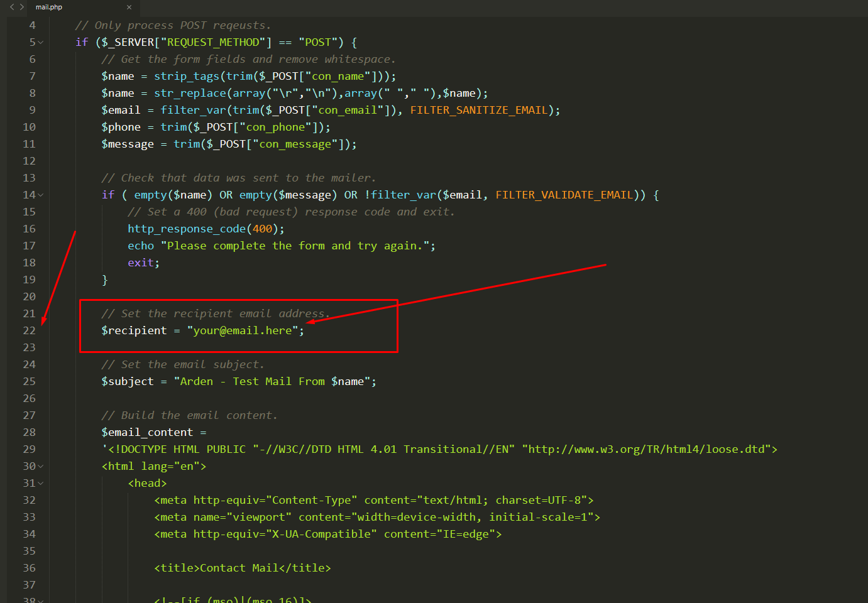Viewport: 868px width, 603px height.
Task: Click the viewport meta tag line
Action: (x=377, y=517)
